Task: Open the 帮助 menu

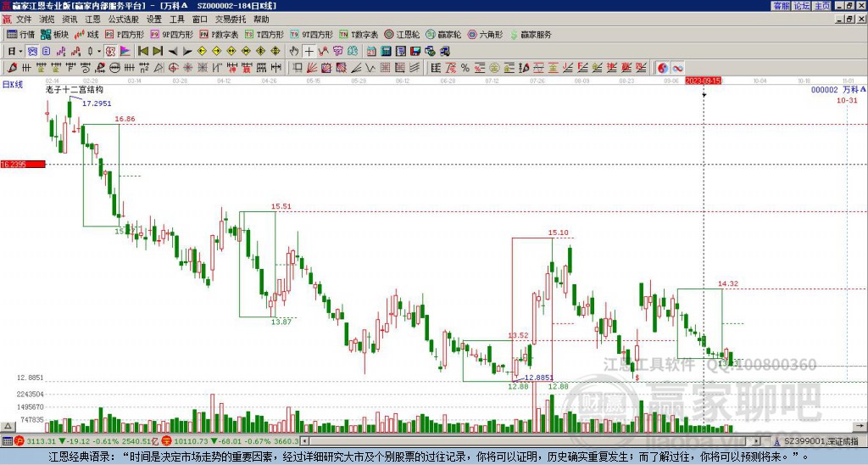Action: pos(261,20)
